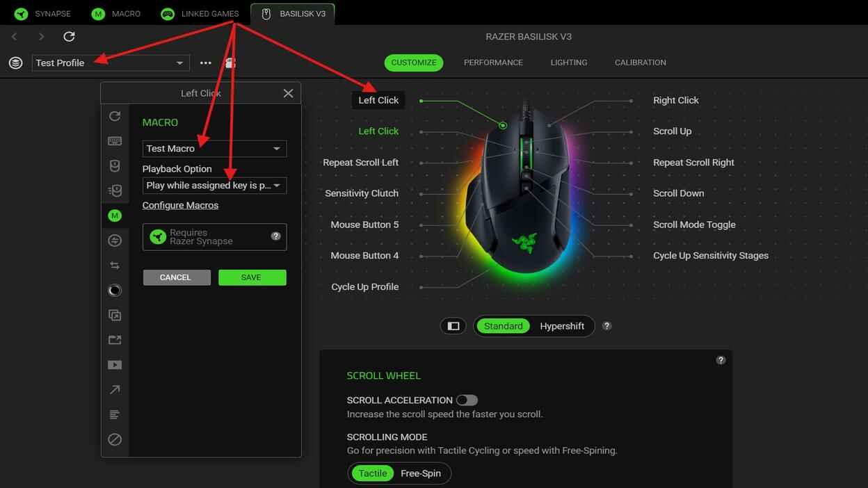Select the Repeat Scroll Right assignment

click(x=693, y=163)
